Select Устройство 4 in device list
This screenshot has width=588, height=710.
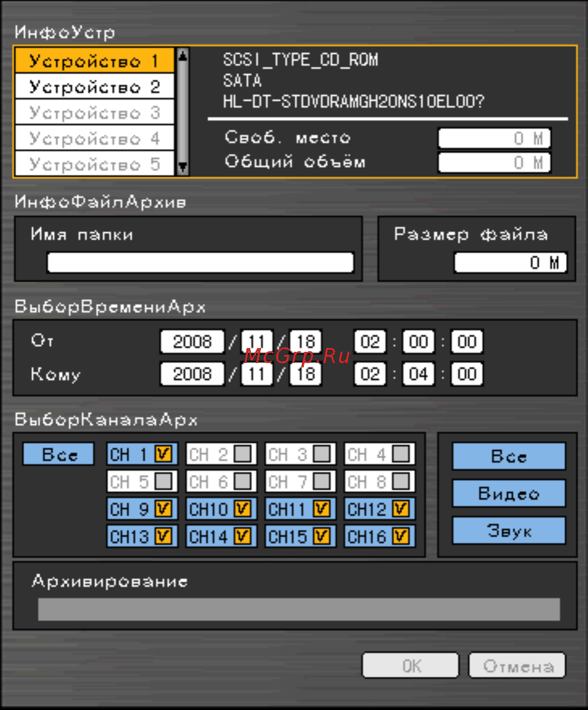(95, 138)
